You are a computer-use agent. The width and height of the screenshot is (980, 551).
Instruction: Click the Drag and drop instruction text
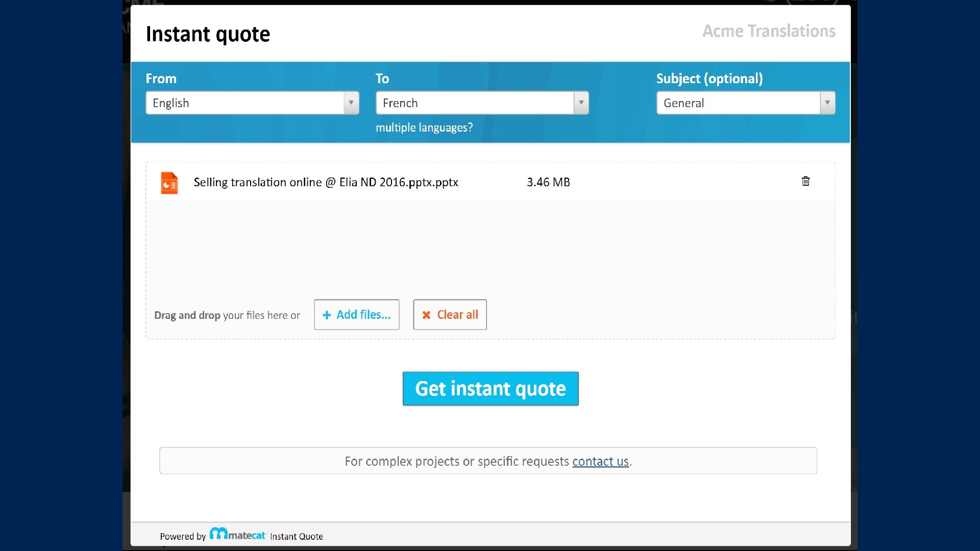pos(227,315)
